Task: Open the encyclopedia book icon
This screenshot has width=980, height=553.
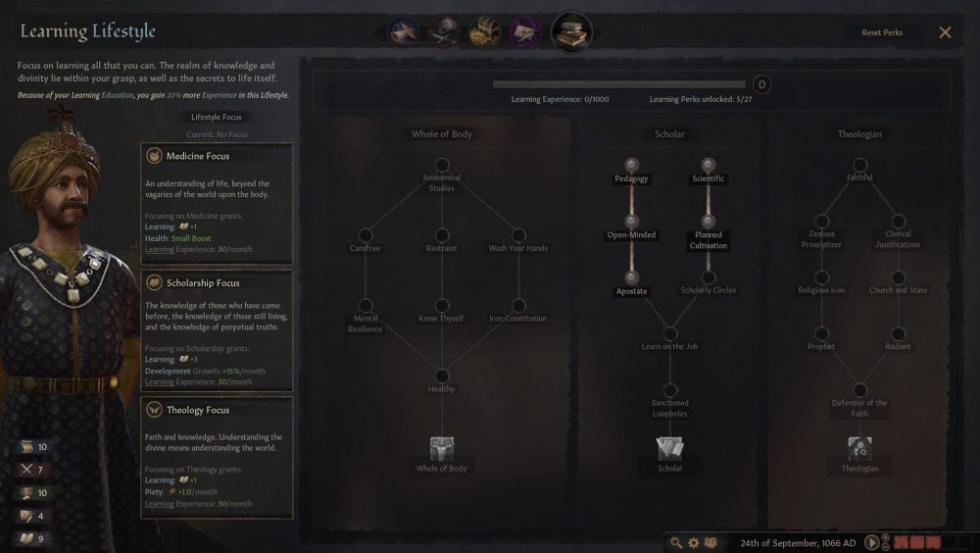Action: [x=711, y=542]
